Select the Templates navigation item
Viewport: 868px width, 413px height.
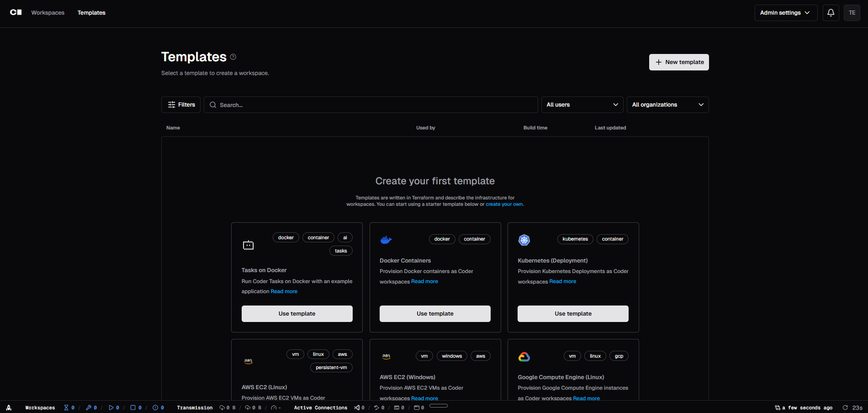coord(91,12)
